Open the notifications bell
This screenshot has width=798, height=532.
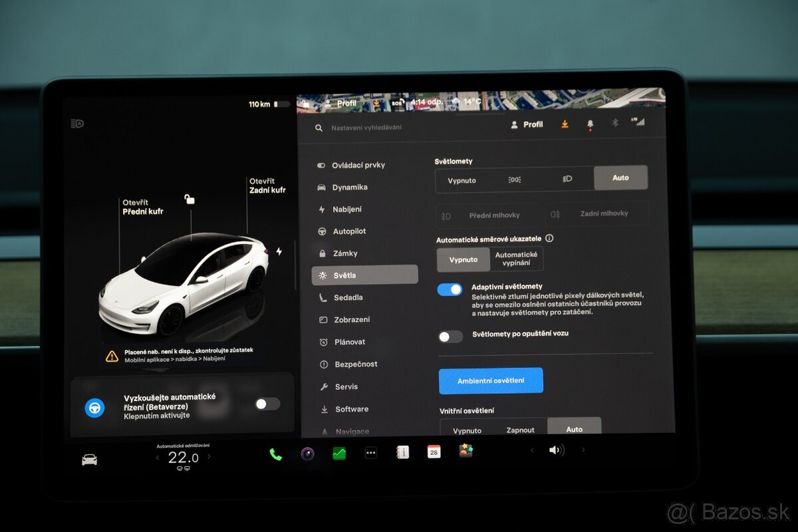click(589, 123)
